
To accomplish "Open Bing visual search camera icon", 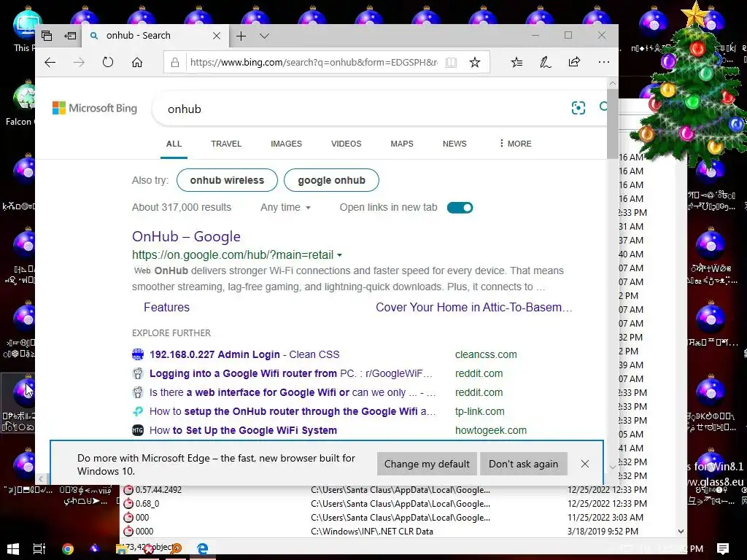I will pos(578,108).
